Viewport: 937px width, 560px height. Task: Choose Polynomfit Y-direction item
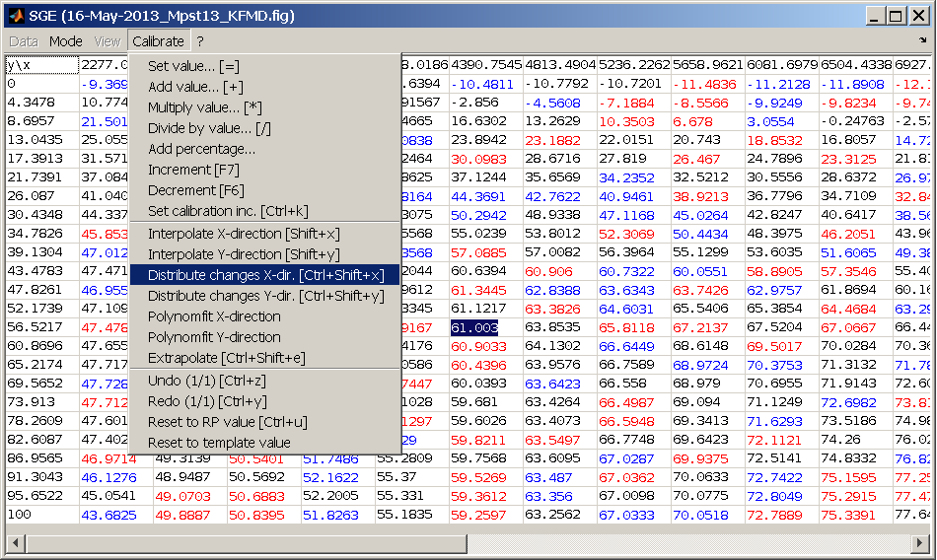click(214, 337)
